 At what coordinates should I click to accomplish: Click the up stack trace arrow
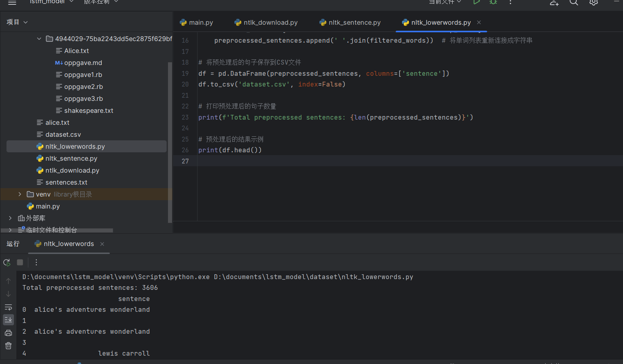8,281
